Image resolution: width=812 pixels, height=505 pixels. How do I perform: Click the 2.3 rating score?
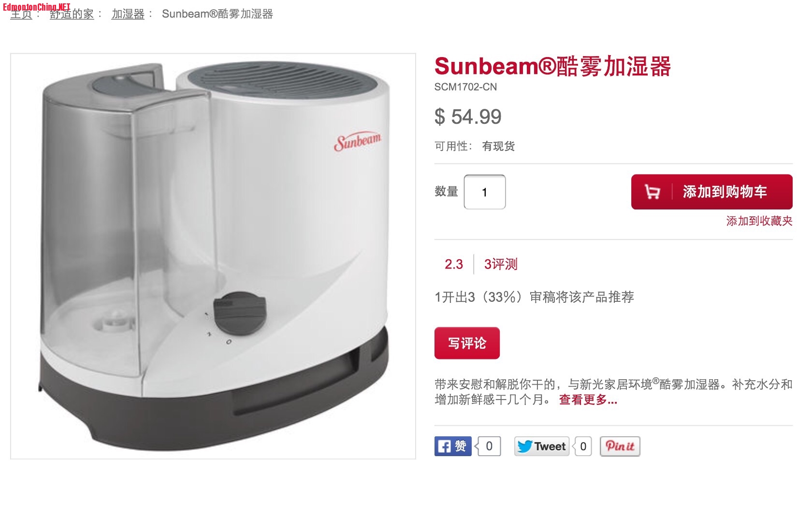pos(454,264)
